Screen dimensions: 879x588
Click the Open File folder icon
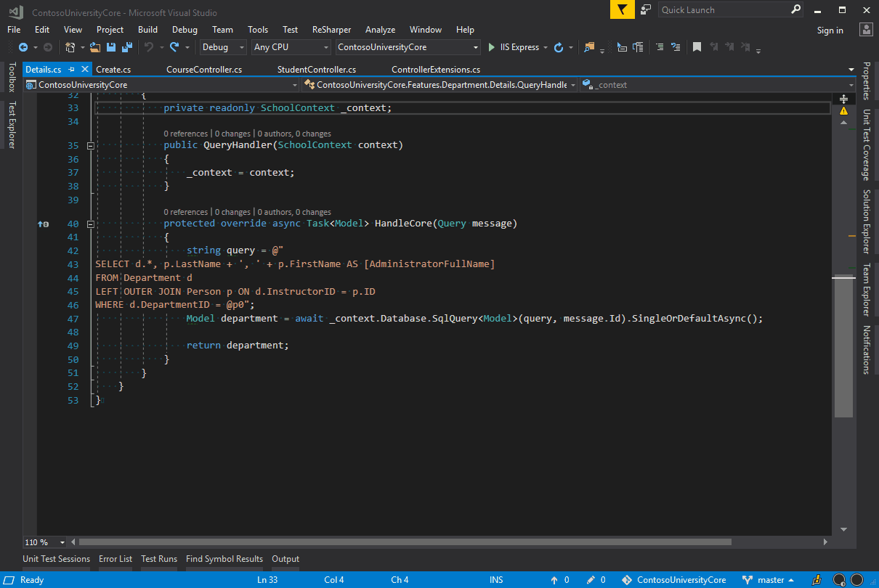pyautogui.click(x=95, y=47)
